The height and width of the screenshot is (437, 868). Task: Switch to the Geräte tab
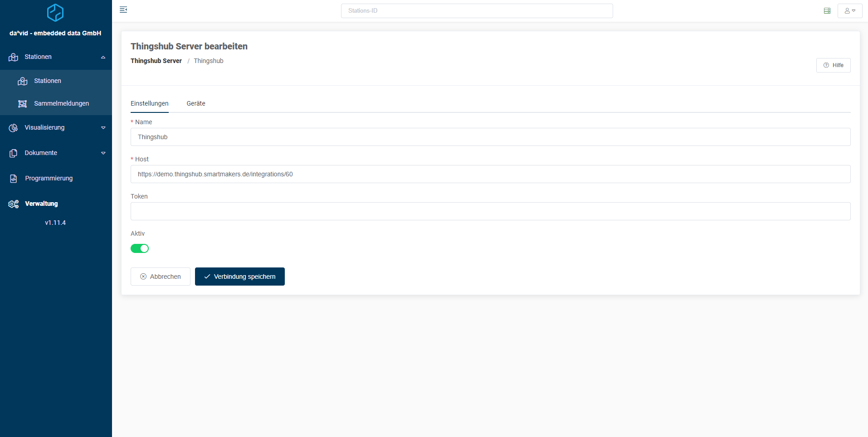point(196,103)
